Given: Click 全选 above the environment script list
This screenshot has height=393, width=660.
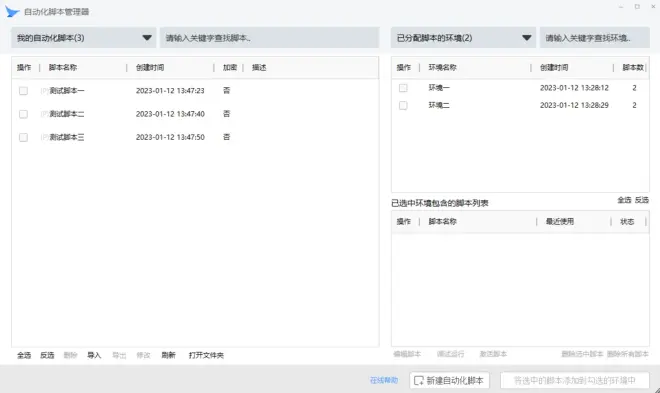Looking at the screenshot, I should click(x=624, y=200).
